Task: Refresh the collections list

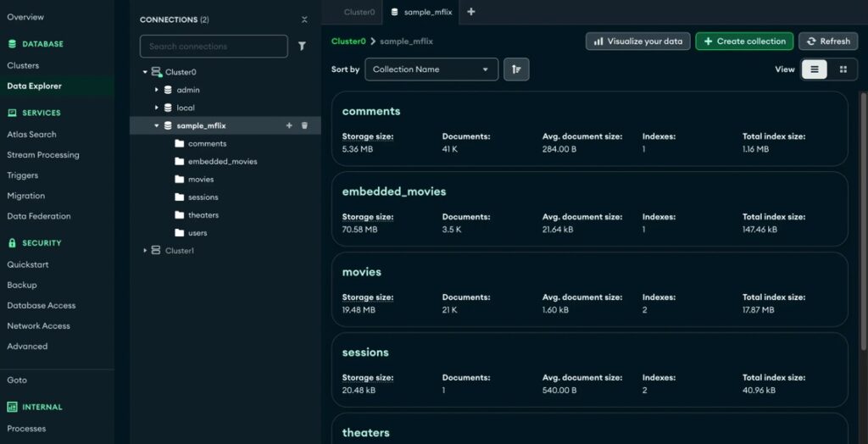Action: pos(828,41)
